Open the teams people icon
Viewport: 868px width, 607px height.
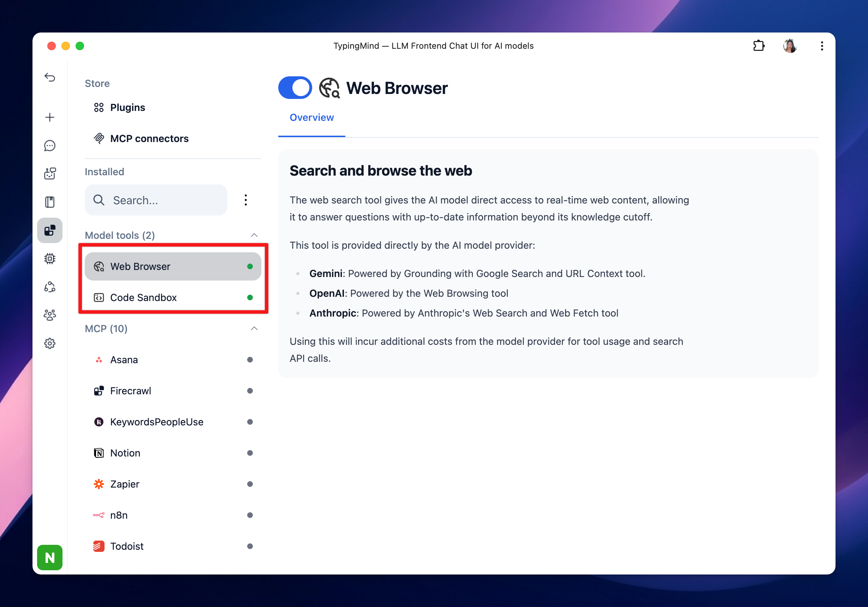[49, 315]
